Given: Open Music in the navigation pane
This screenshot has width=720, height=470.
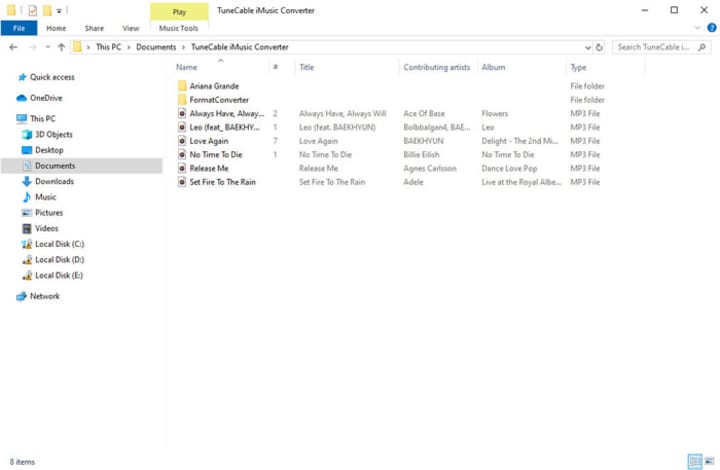Looking at the screenshot, I should [45, 197].
